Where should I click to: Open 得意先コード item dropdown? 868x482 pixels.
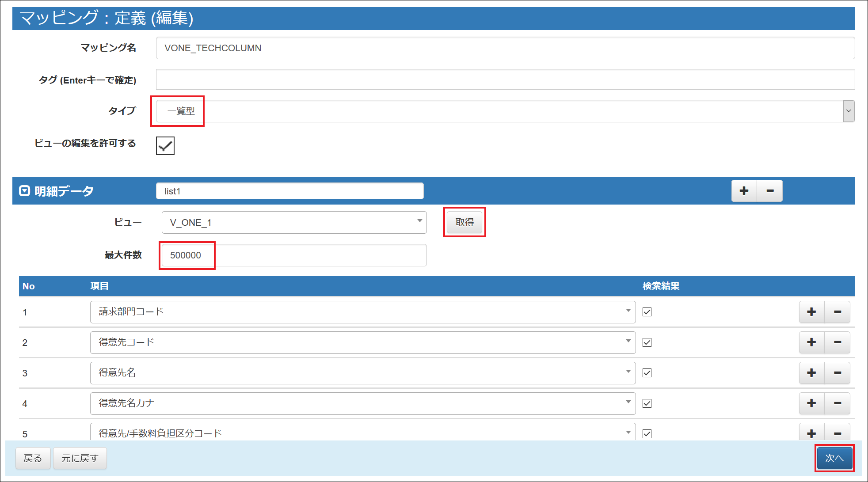point(362,342)
